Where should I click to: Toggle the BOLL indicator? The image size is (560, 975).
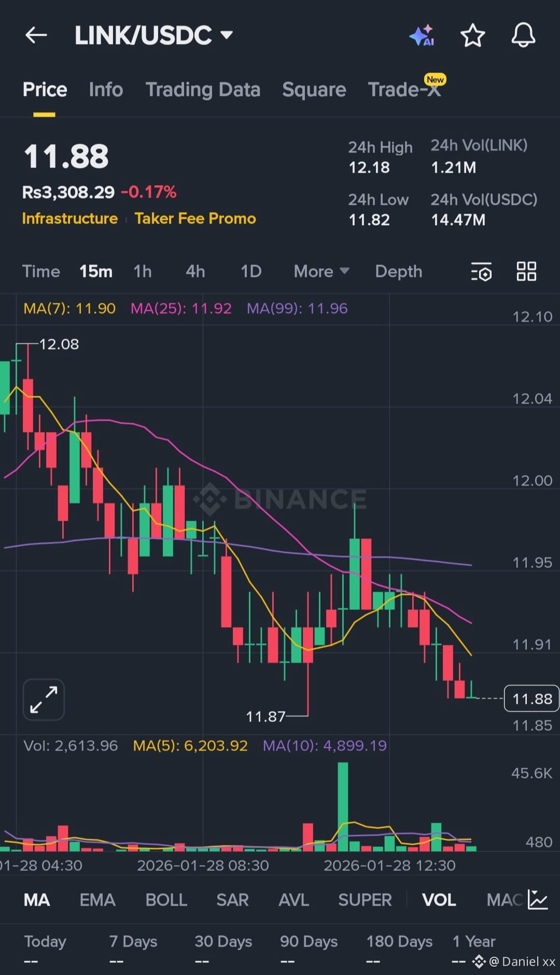[x=166, y=900]
